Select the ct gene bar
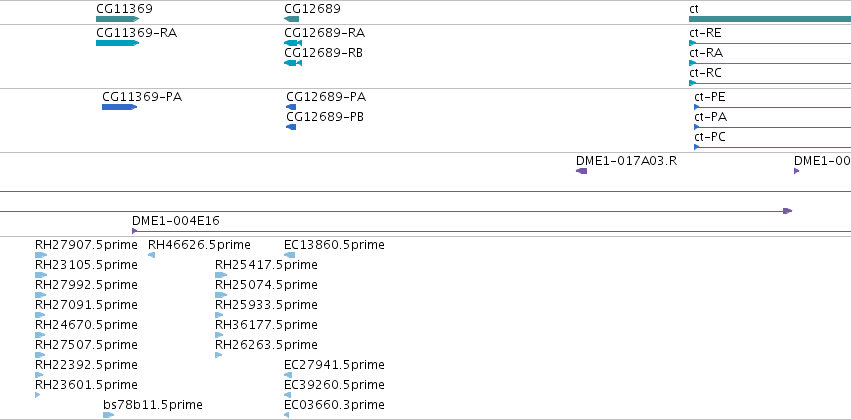 770,19
